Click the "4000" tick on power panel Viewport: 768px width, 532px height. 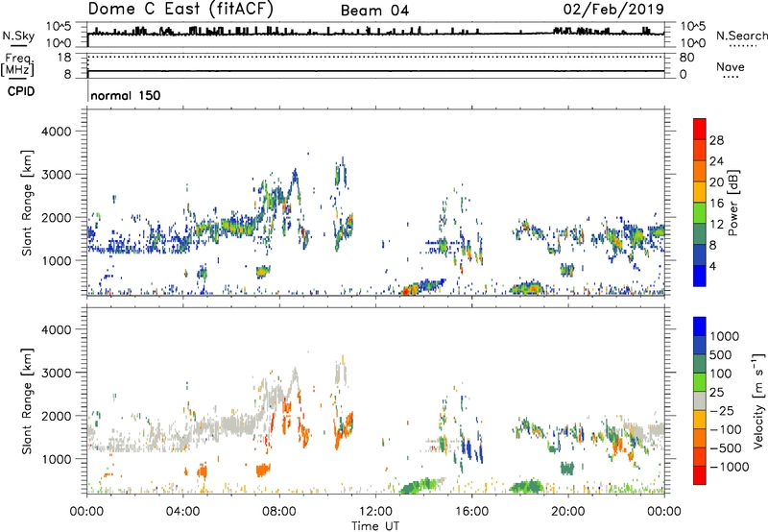click(57, 132)
